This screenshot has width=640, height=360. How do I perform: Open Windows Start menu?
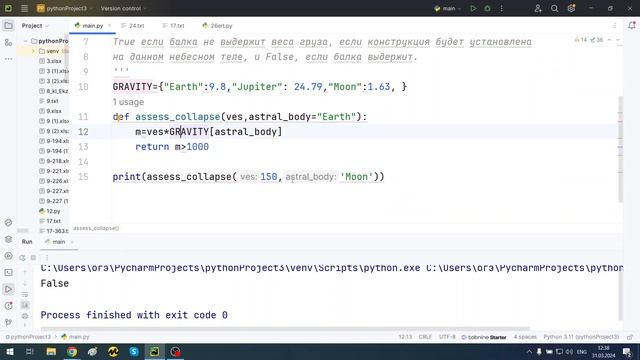9,351
